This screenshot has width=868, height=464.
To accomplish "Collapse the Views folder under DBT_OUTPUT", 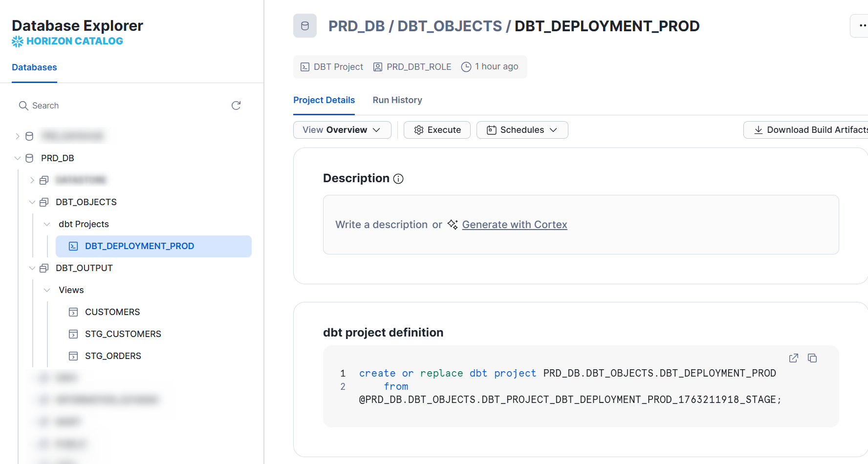I will point(47,290).
